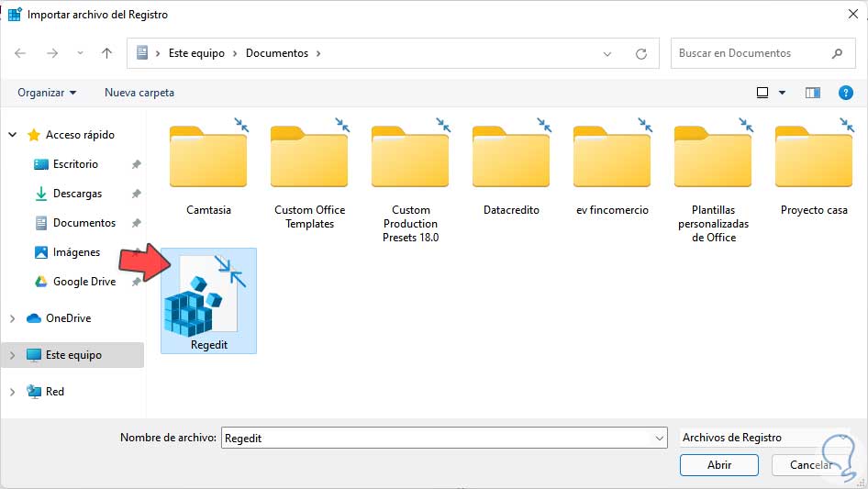Open recent locations dropdown arrow
Image resolution: width=868 pixels, height=489 pixels.
pyautogui.click(x=80, y=53)
